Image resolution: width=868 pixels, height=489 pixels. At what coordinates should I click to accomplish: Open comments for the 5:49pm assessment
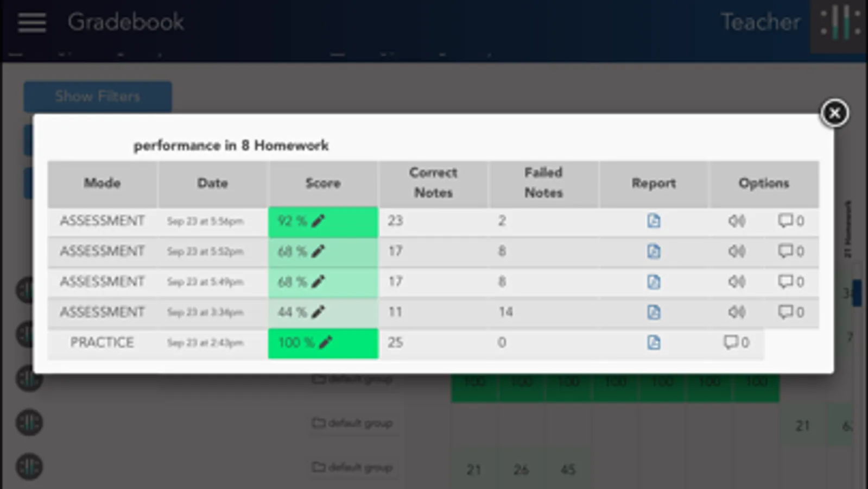coord(791,281)
